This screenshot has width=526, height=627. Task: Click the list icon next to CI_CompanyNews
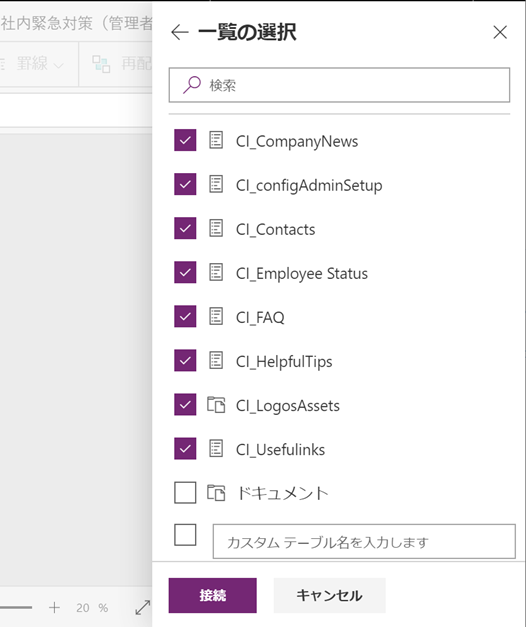tap(216, 140)
